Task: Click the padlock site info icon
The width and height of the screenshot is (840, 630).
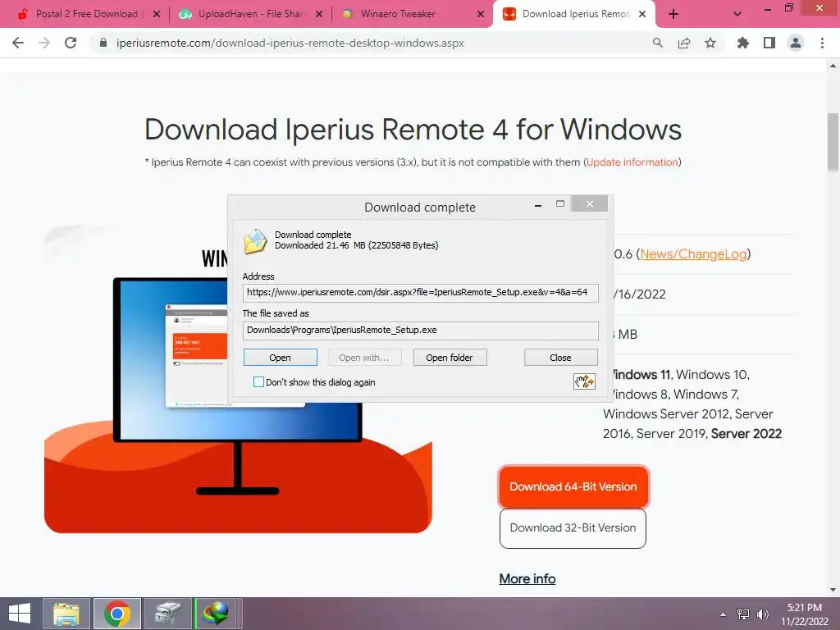Action: [103, 43]
